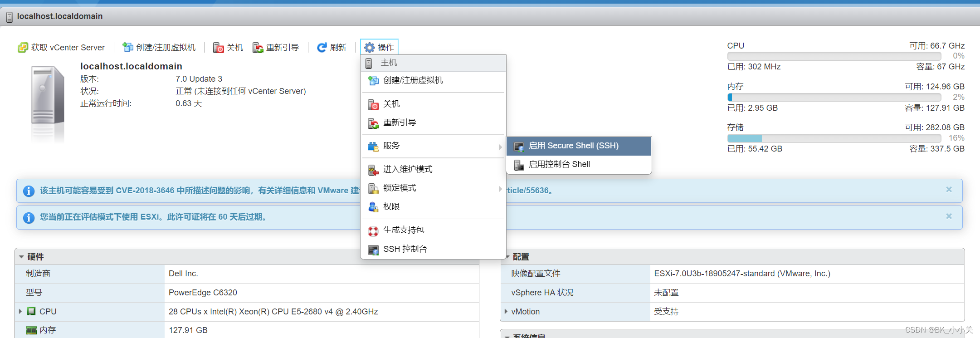Click the evaluation mode info icon

coord(29,218)
